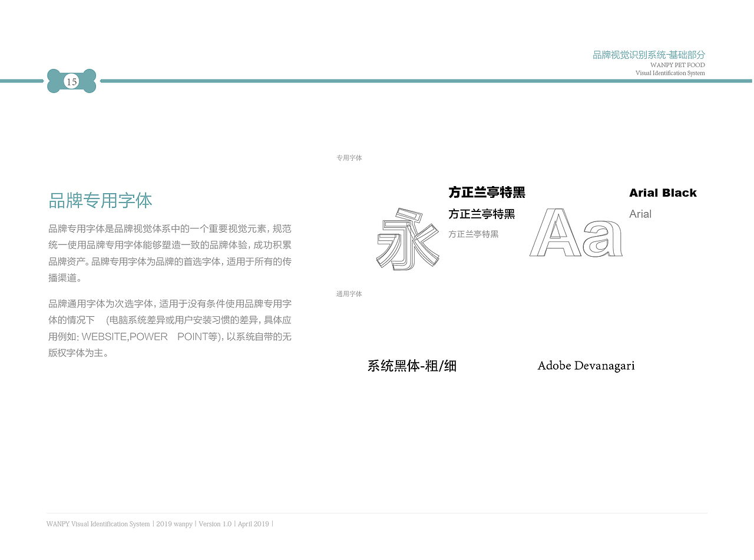Click the Adobe Devanagari label
Screen dimensions: 754x560
(586, 365)
